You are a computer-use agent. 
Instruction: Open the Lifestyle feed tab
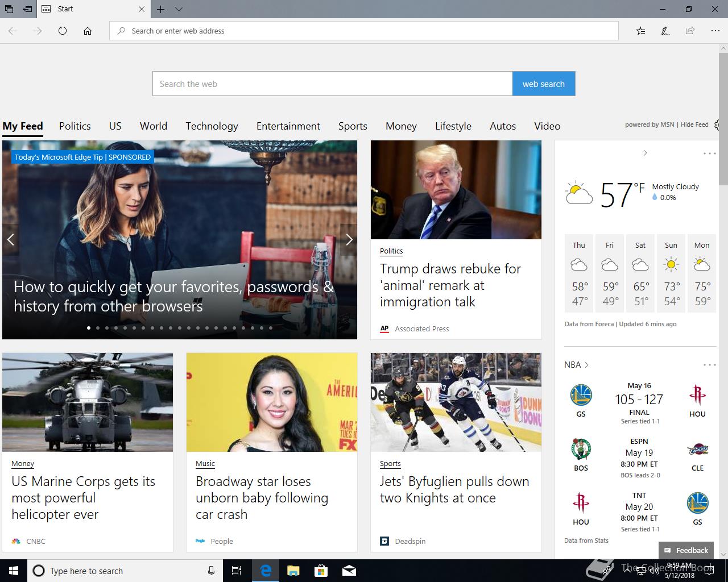(453, 126)
